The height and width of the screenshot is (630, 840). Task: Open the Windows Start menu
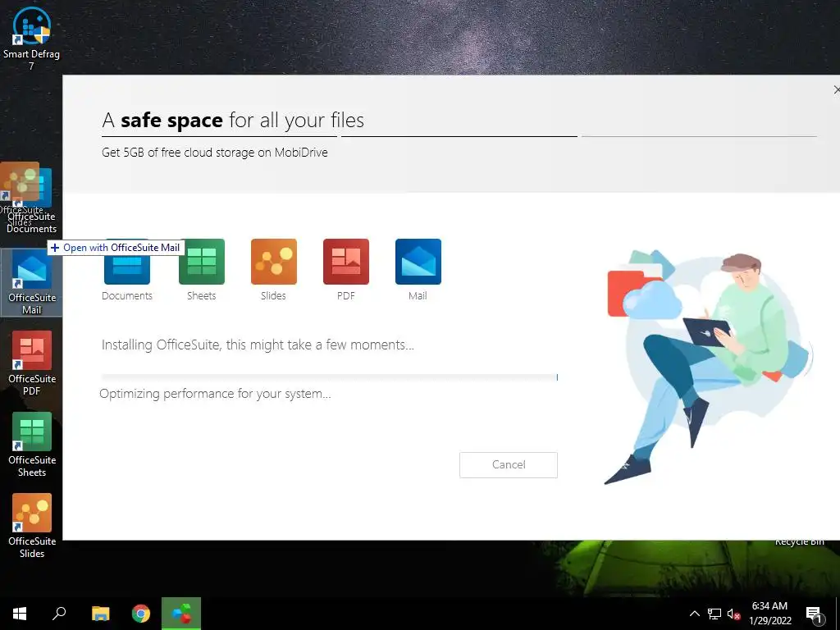tap(20, 614)
